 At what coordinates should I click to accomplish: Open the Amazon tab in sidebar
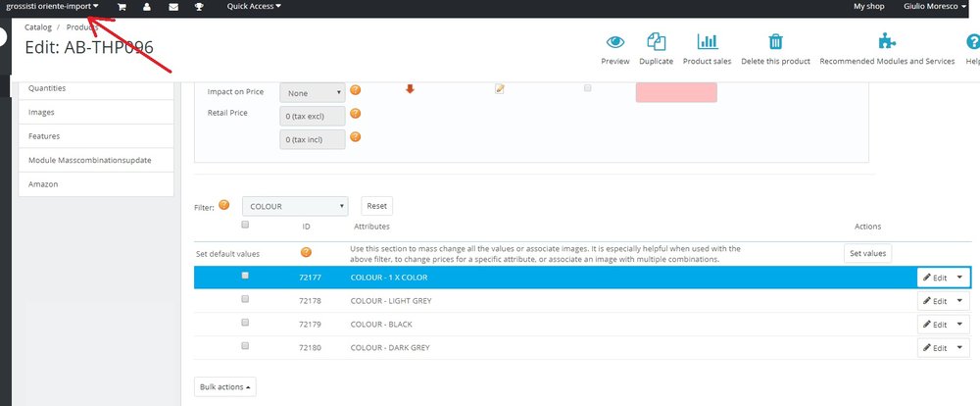click(x=96, y=184)
